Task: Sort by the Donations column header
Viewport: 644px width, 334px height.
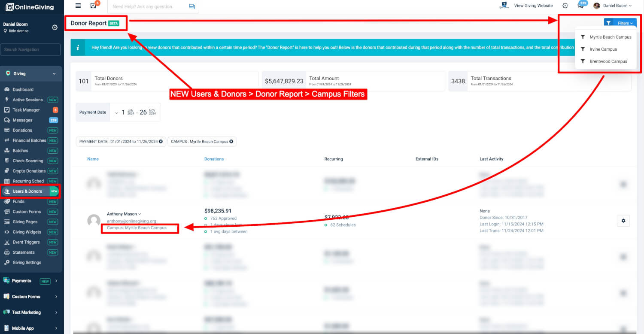Action: pyautogui.click(x=214, y=159)
